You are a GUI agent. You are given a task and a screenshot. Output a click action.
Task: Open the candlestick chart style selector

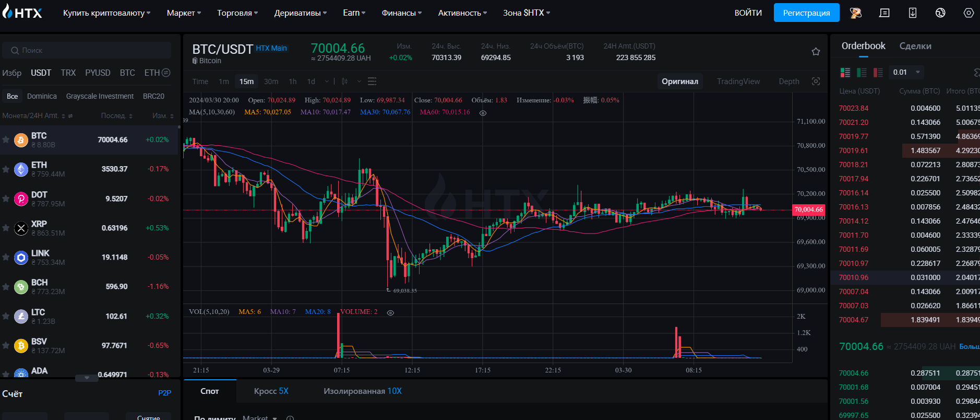[x=345, y=81]
